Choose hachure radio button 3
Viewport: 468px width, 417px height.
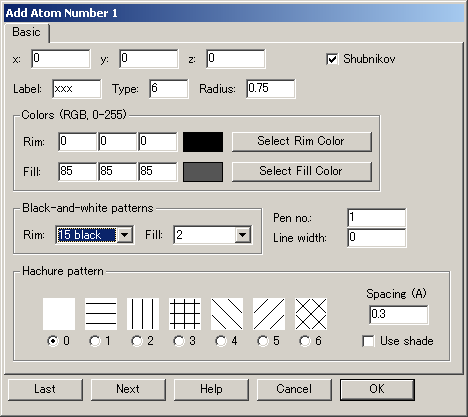[179, 341]
